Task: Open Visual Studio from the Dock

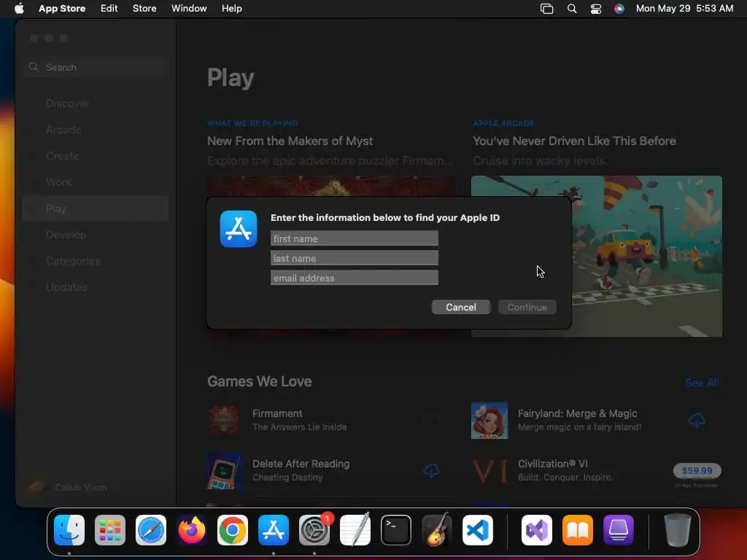Action: [x=537, y=530]
